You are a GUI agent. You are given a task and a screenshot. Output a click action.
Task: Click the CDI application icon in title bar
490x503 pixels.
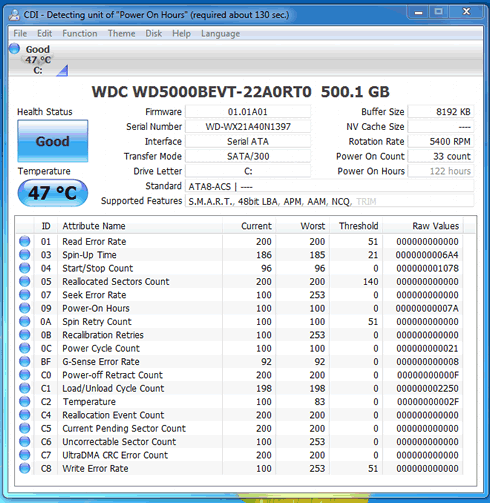14,15
